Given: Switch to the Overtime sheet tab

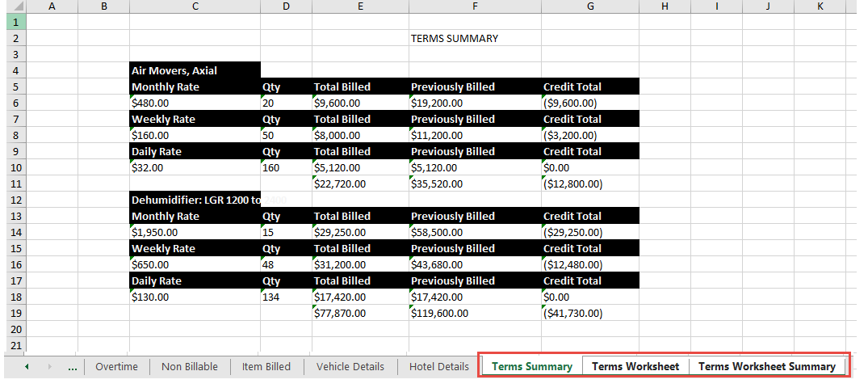Looking at the screenshot, I should (117, 366).
